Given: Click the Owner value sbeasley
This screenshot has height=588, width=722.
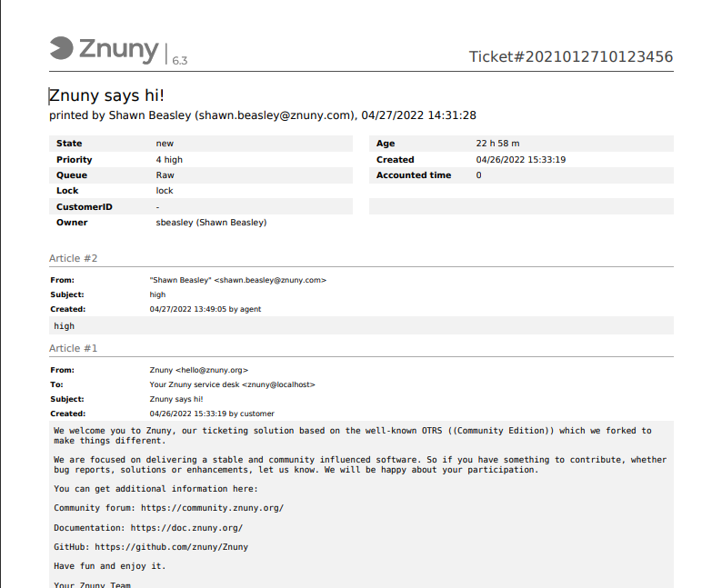Looking at the screenshot, I should [x=211, y=222].
